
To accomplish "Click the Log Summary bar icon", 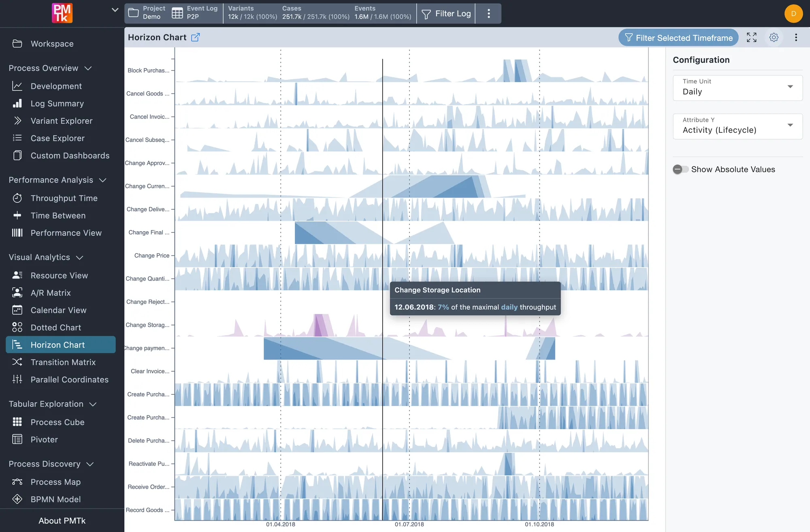I will [17, 103].
